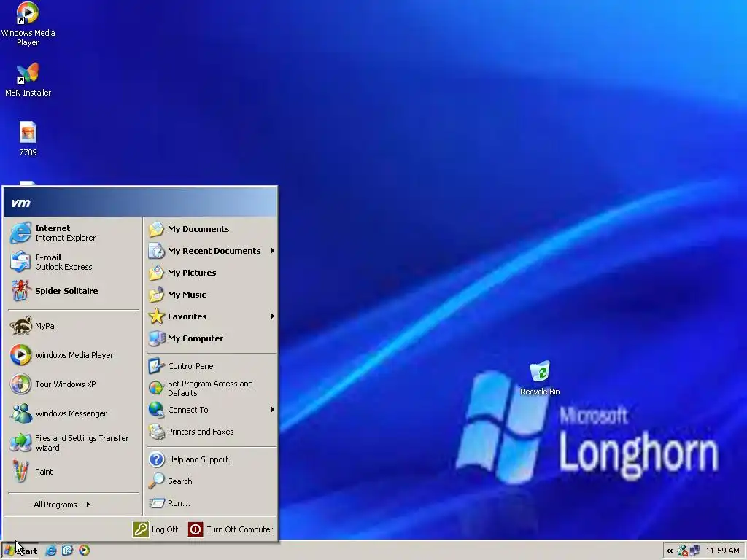
Task: Open Connect To menu entry
Action: tap(212, 410)
